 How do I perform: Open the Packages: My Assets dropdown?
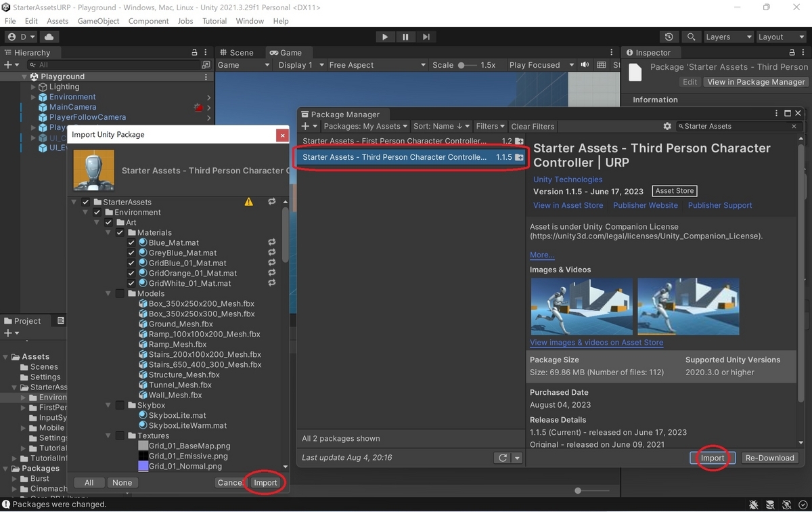pos(366,127)
